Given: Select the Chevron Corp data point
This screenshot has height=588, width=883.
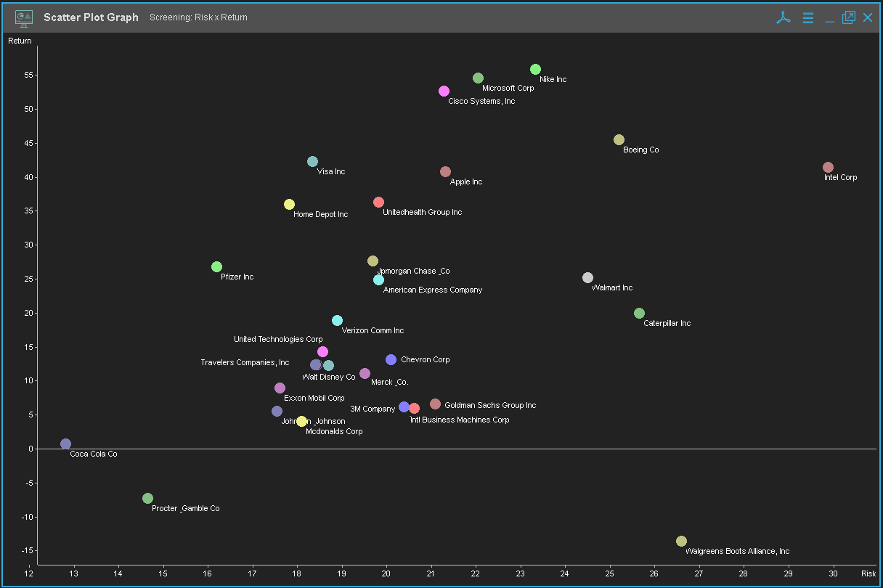Looking at the screenshot, I should point(391,359).
